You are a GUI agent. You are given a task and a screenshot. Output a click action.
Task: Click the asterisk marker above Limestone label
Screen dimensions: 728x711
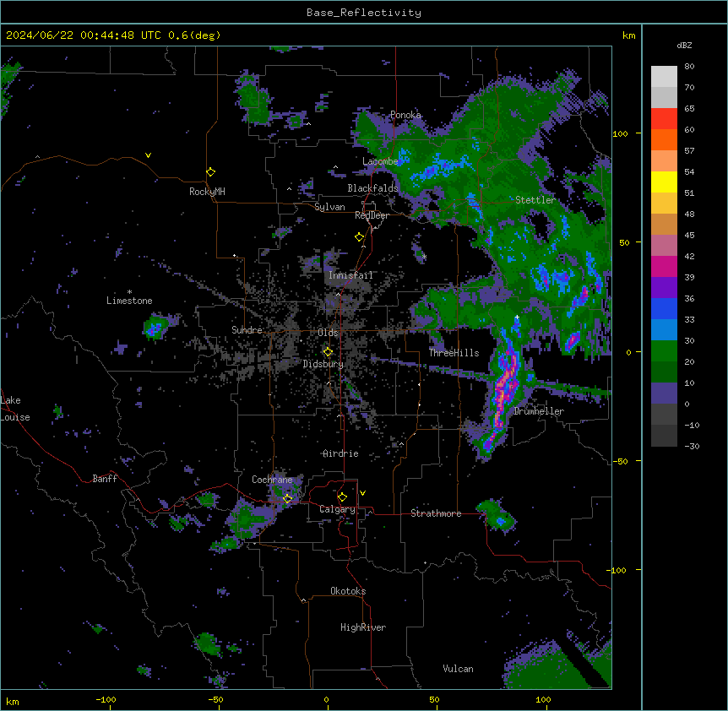click(129, 292)
